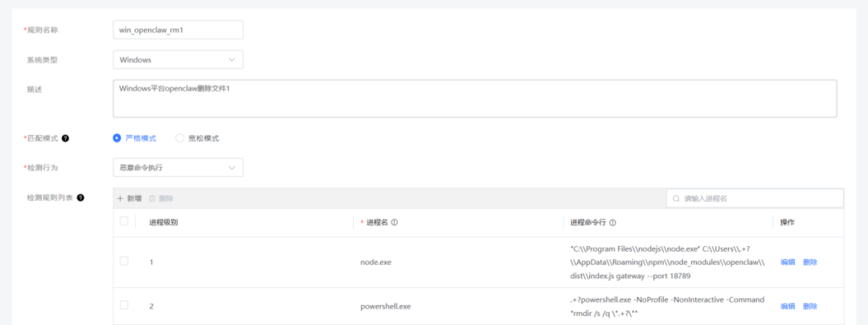
Task: Click the plus icon for 新增
Action: [x=121, y=198]
